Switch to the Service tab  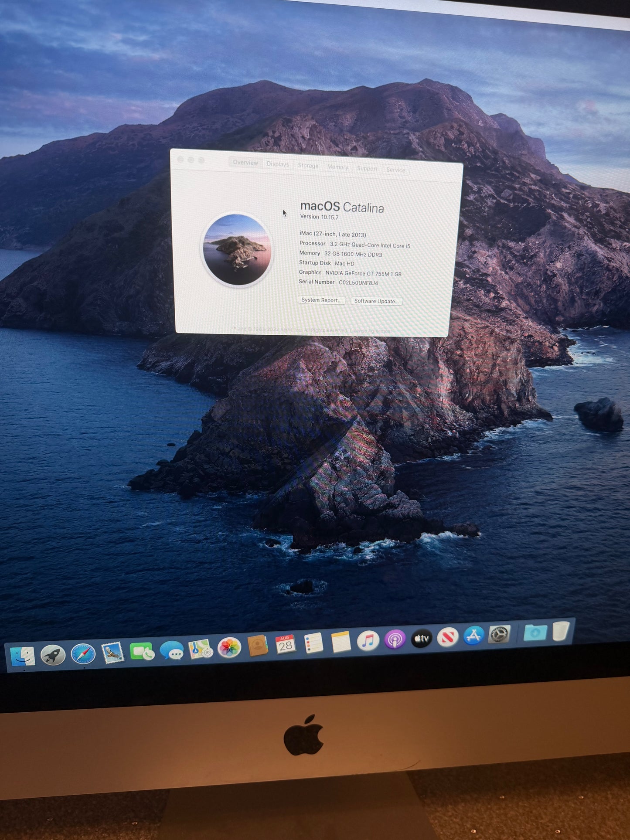[x=395, y=170]
